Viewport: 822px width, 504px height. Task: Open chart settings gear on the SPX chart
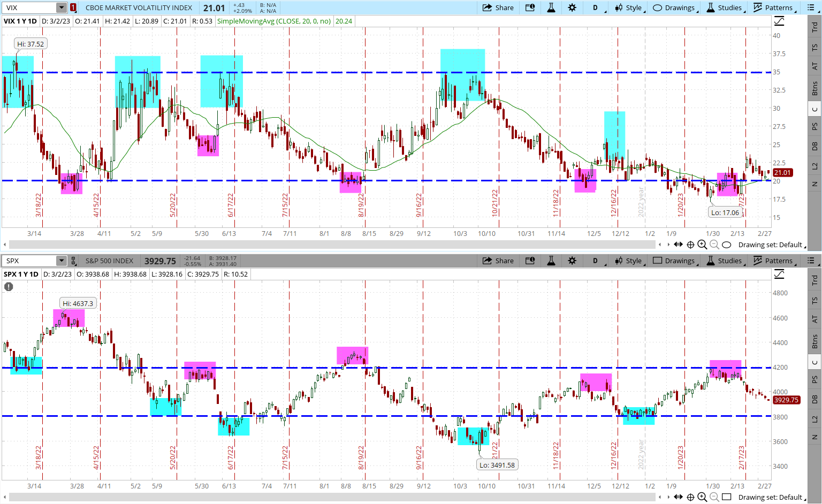click(572, 261)
